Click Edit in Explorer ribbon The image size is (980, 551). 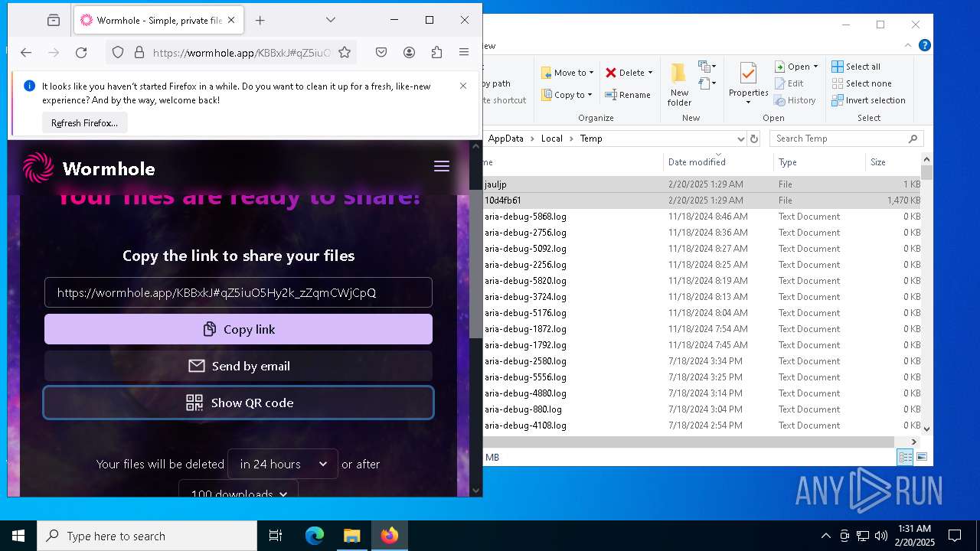coord(789,83)
